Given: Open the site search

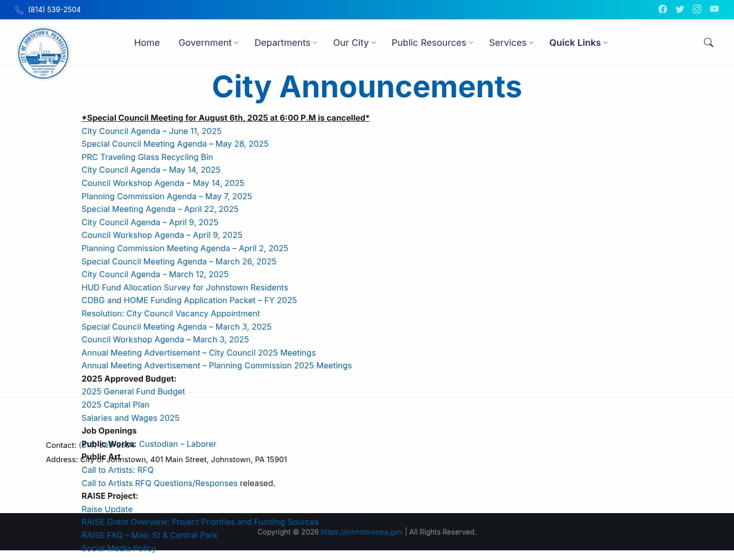Looking at the screenshot, I should point(709,43).
